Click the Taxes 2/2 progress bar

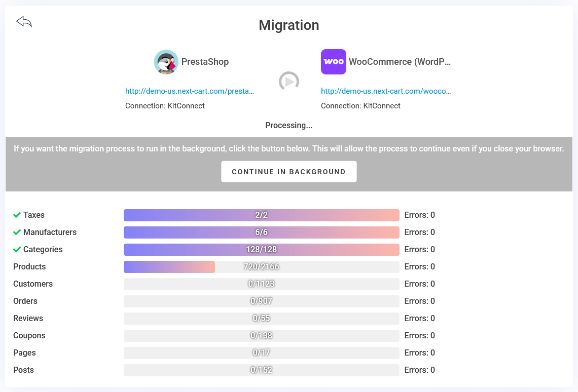click(261, 215)
